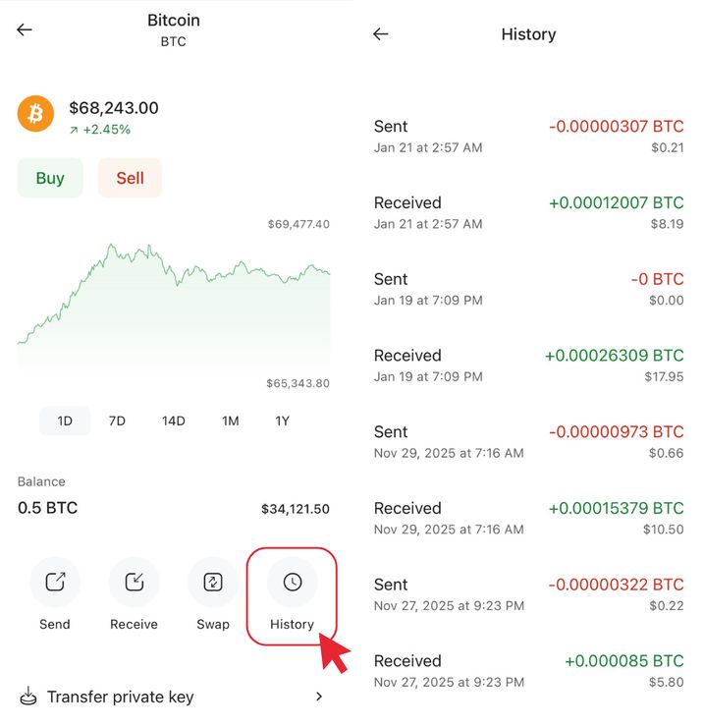
Task: Tap the orange Bitcoin logo
Action: 36,115
